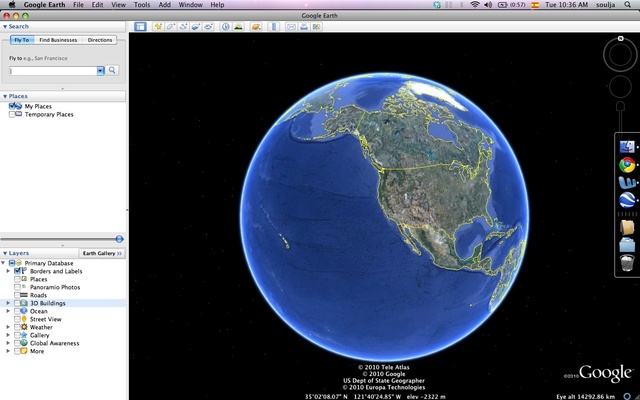Click the Places opacity slider handle
This screenshot has height=400, width=640.
click(119, 239)
